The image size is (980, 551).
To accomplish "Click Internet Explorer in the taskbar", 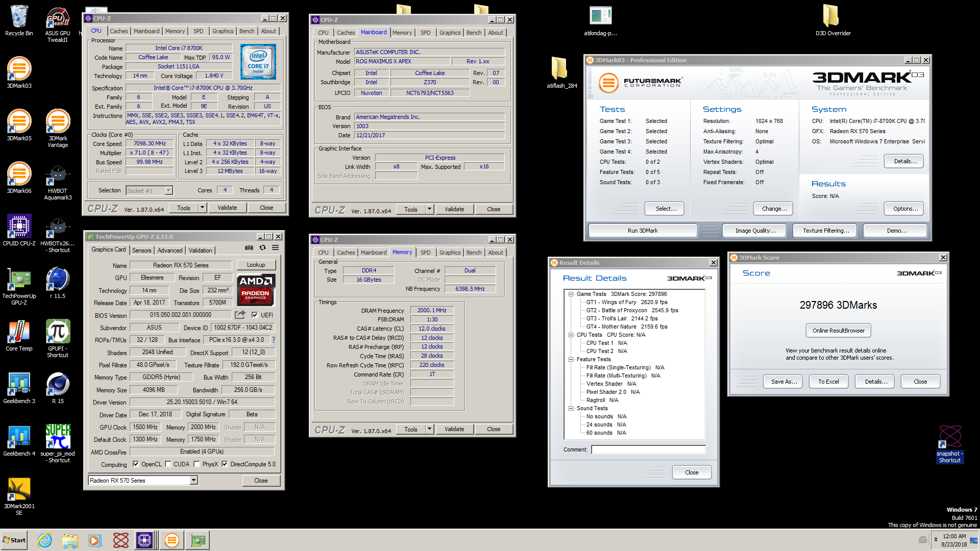I will 45,540.
